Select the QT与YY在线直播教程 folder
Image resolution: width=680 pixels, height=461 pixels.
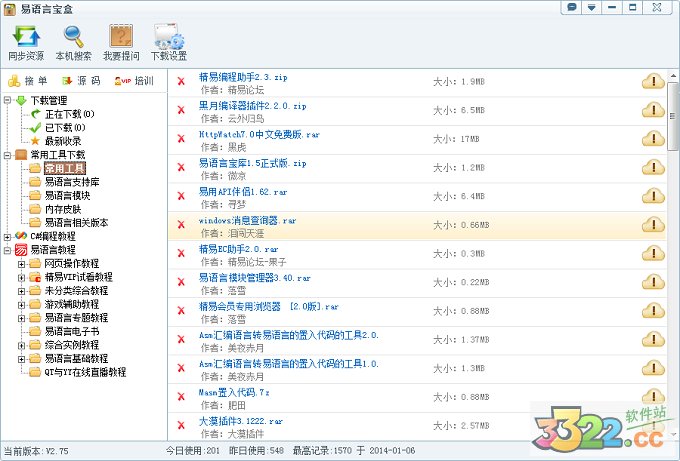78,372
